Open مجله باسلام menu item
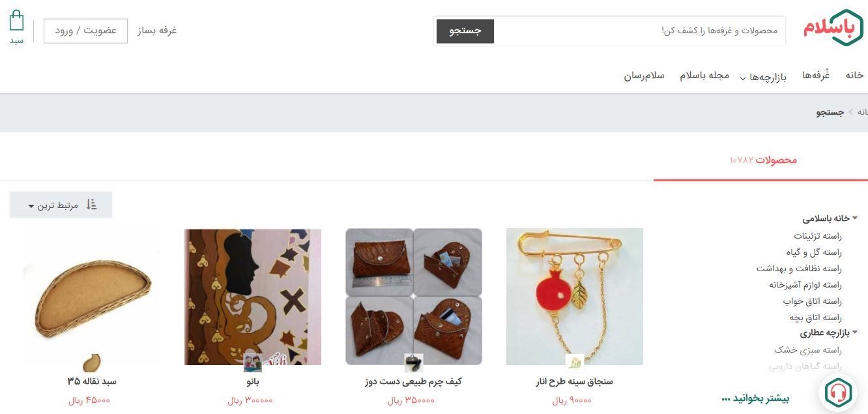868x414 pixels. coord(704,75)
